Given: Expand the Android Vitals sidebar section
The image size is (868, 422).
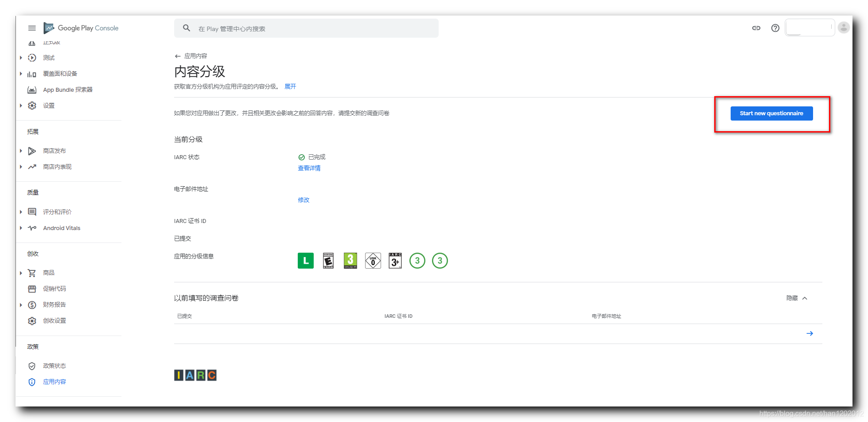Looking at the screenshot, I should 21,228.
